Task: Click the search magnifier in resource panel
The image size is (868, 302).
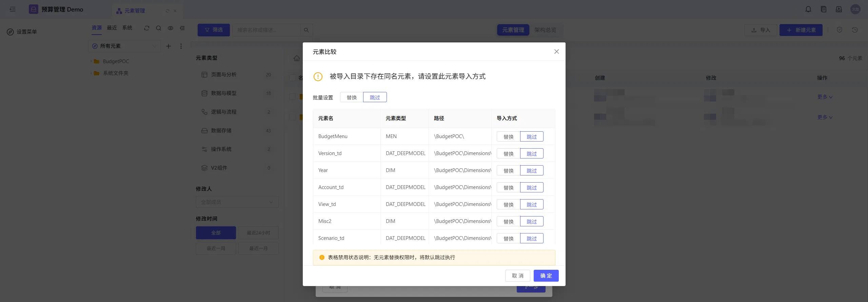Action: (158, 28)
